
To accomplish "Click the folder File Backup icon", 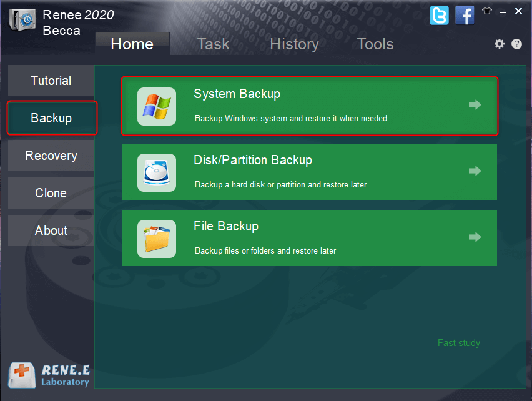I will tap(156, 239).
